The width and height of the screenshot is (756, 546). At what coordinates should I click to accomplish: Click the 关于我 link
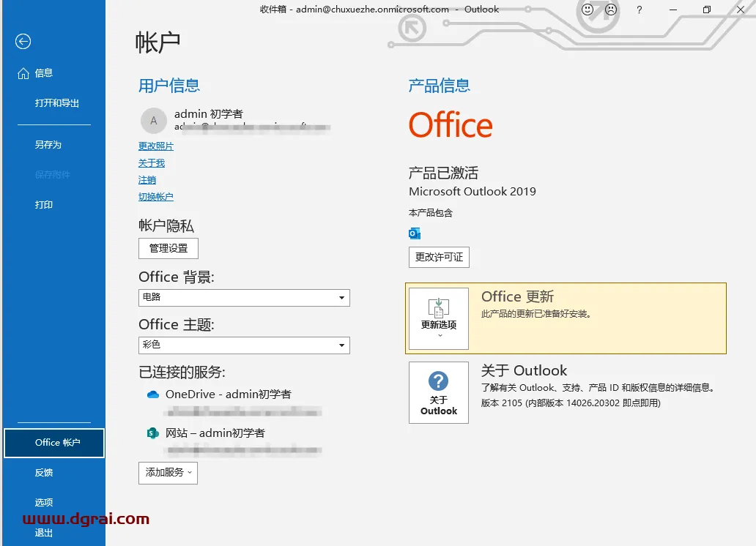pos(152,163)
